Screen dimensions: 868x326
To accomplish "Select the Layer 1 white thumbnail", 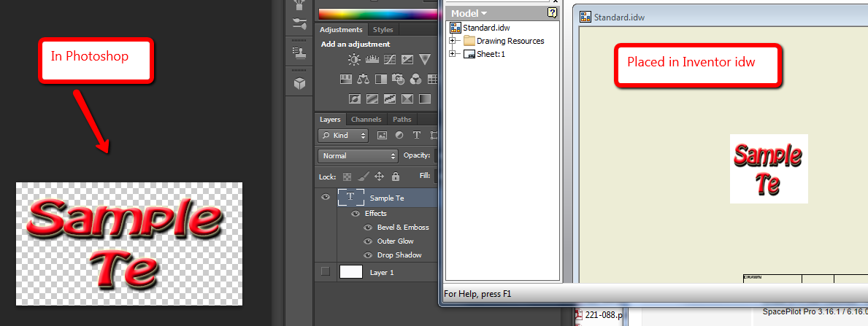I will click(x=351, y=272).
